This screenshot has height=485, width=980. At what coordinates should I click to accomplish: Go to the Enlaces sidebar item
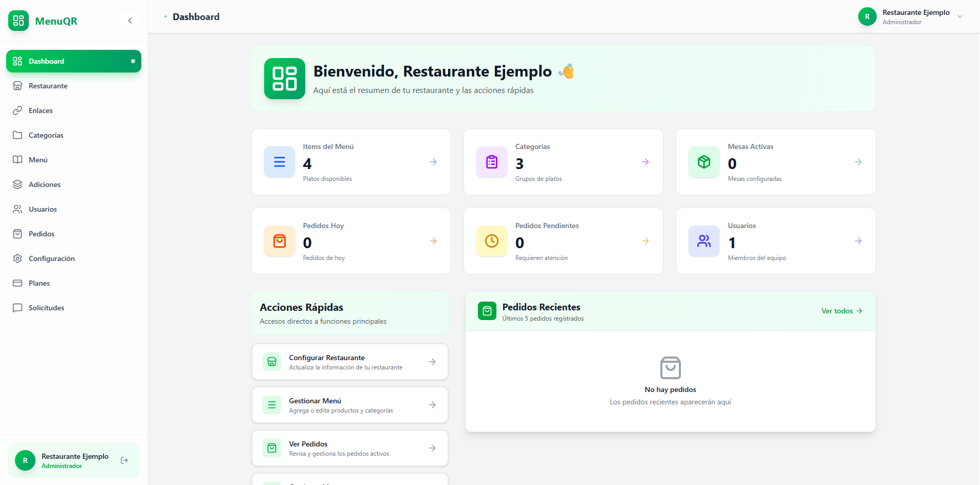(41, 110)
